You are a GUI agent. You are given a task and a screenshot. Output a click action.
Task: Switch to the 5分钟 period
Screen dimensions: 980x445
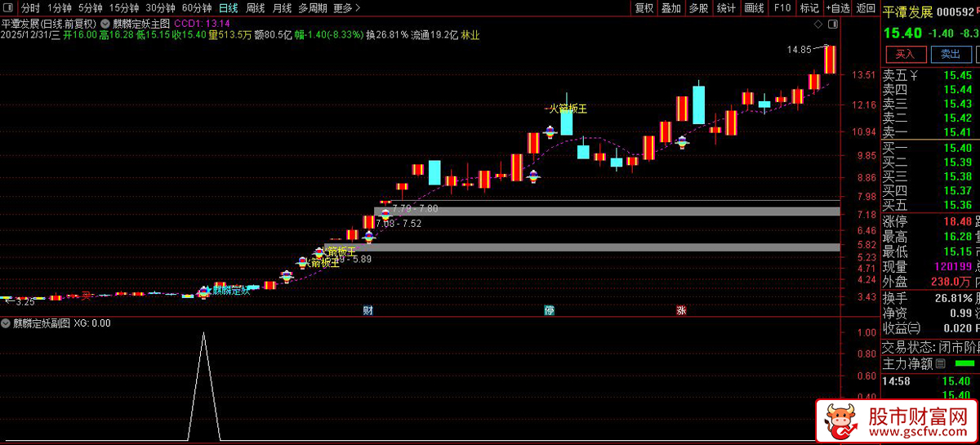click(91, 8)
